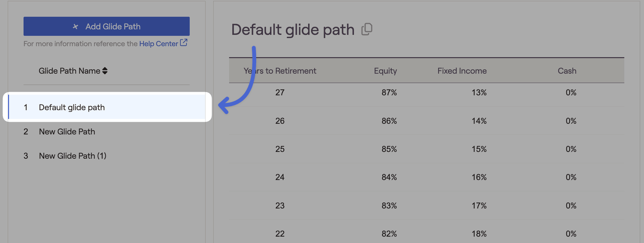Image resolution: width=644 pixels, height=243 pixels.
Task: Sort by Glide Path Name arrows
Action: tap(105, 71)
